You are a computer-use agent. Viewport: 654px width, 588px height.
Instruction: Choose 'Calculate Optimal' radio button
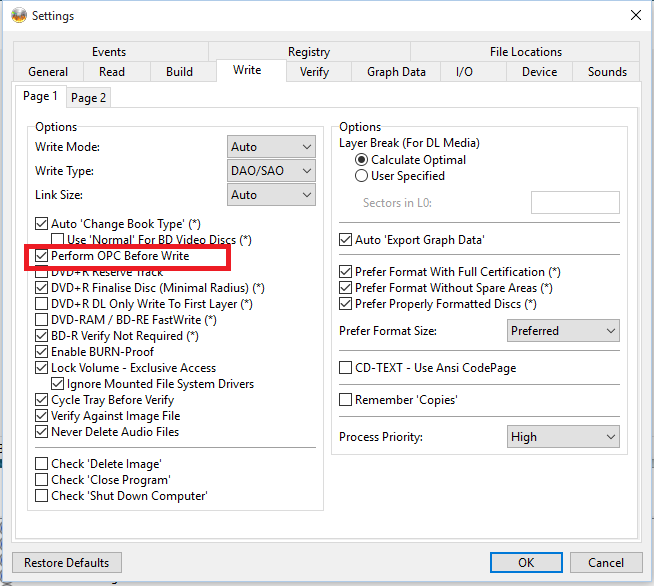[x=362, y=160]
